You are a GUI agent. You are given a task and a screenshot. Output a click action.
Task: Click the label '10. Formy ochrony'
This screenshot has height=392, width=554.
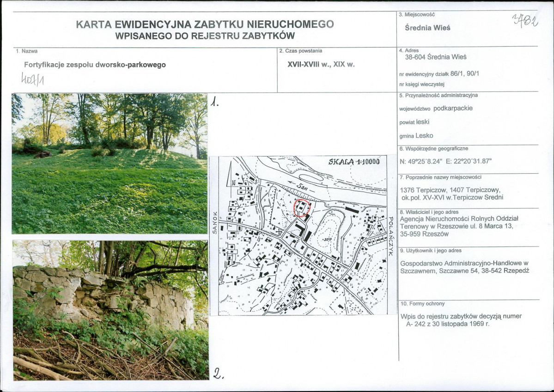pos(423,304)
